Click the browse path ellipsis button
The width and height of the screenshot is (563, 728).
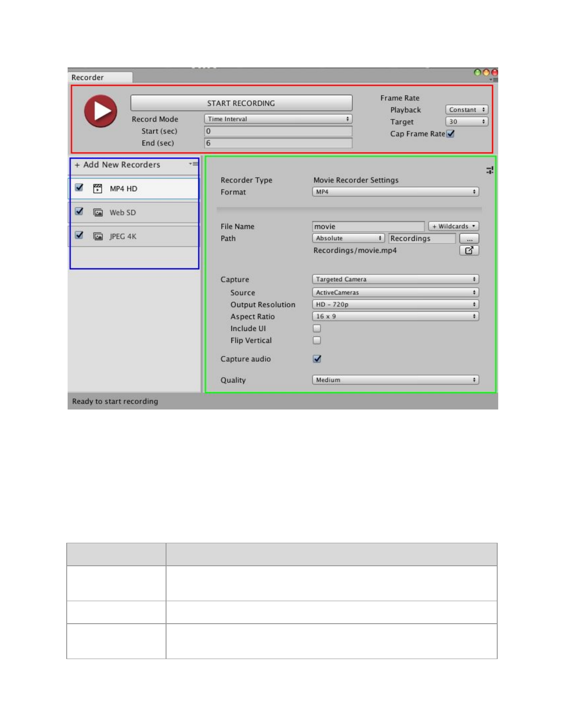click(x=469, y=239)
